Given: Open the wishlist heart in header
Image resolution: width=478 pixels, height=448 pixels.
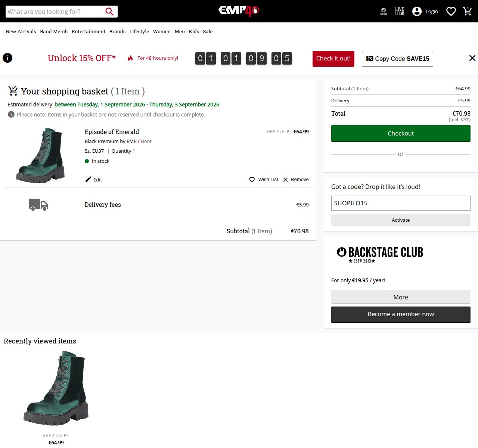Looking at the screenshot, I should coord(451,12).
